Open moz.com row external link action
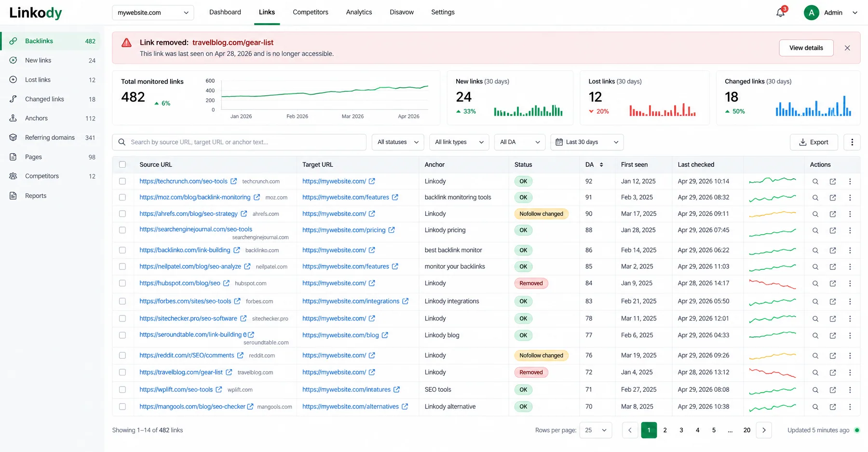The image size is (868, 452). click(x=833, y=198)
